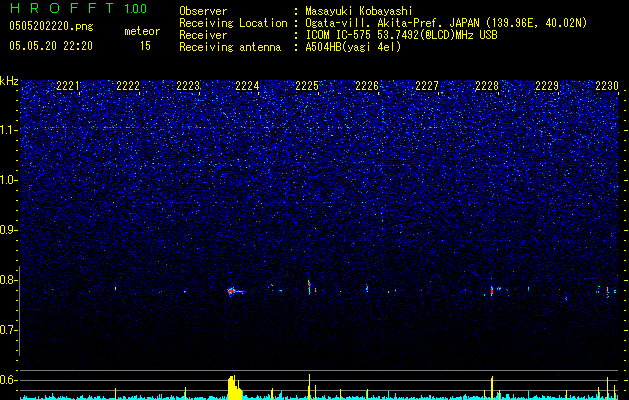
Task: Click the 2229 time marker
Action: [547, 86]
